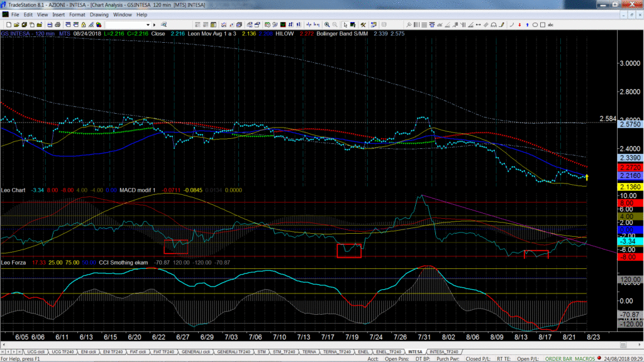
Task: Click the MACROS status item
Action: coord(584,359)
